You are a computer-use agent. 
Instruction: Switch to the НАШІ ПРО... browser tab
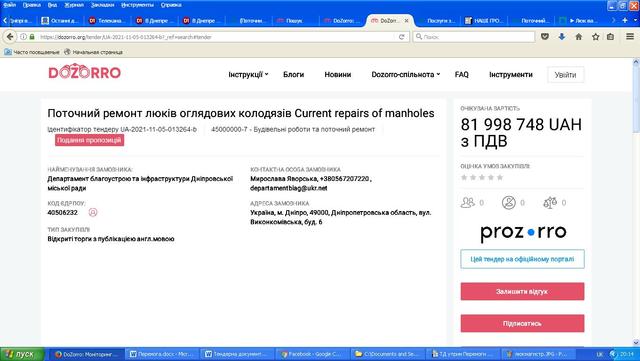(485, 20)
